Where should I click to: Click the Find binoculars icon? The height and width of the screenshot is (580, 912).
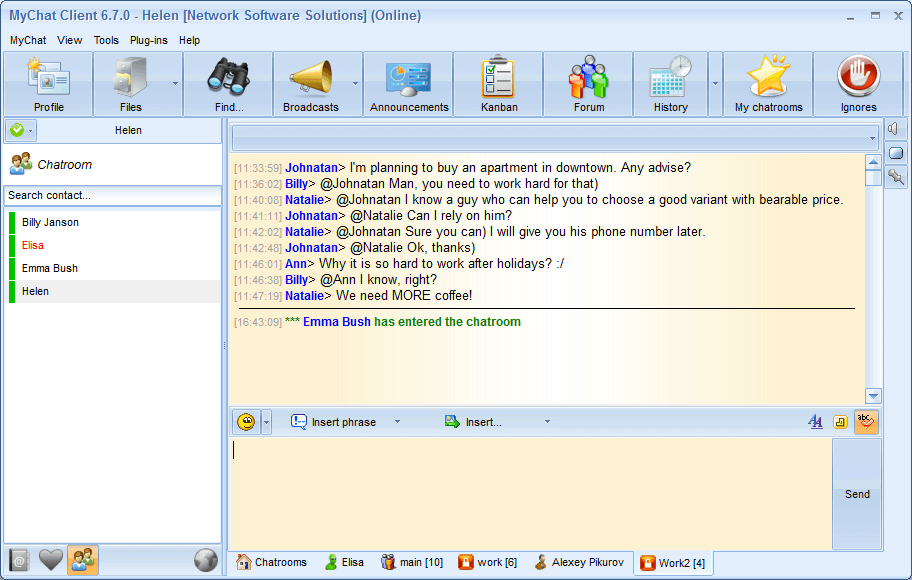[x=229, y=84]
